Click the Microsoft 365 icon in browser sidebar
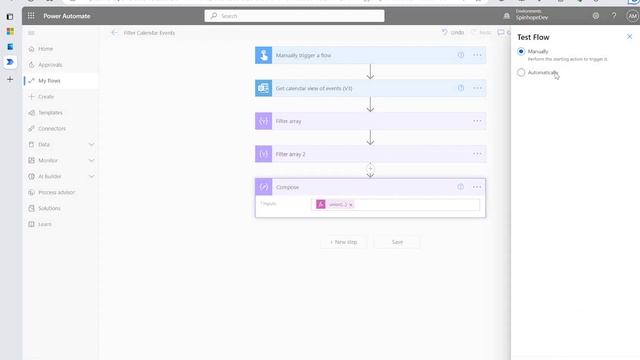This screenshot has width=640, height=360. 10,31
